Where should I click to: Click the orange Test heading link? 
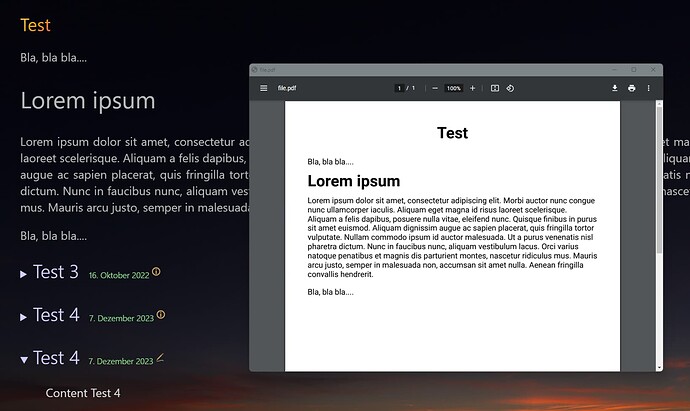click(x=35, y=24)
